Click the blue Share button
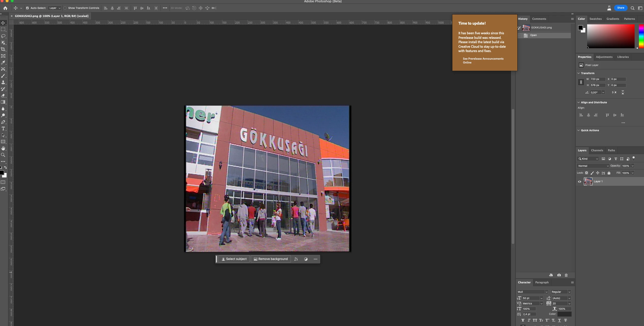644x326 pixels. [x=620, y=8]
